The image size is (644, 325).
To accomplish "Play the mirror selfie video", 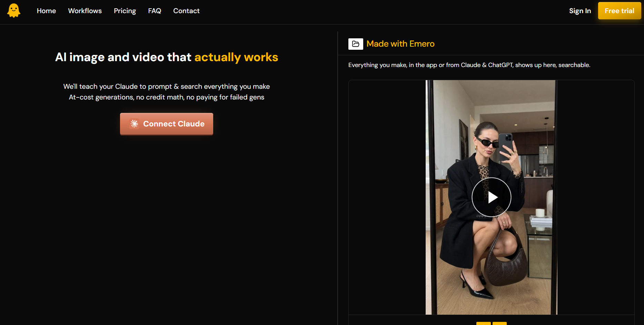I will (x=492, y=197).
